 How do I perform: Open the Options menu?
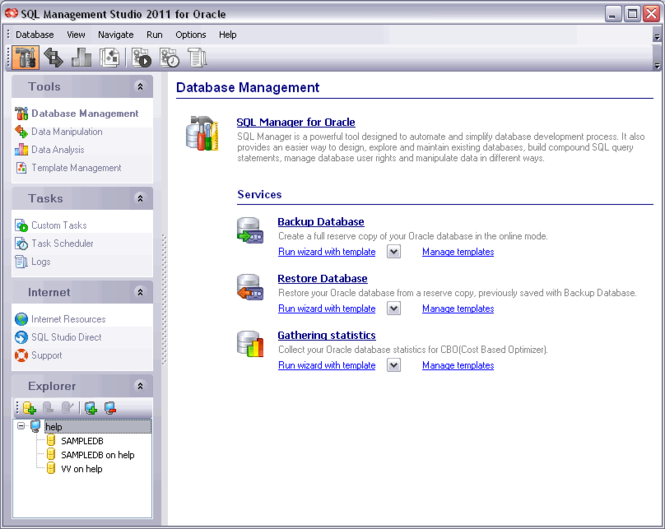(190, 35)
